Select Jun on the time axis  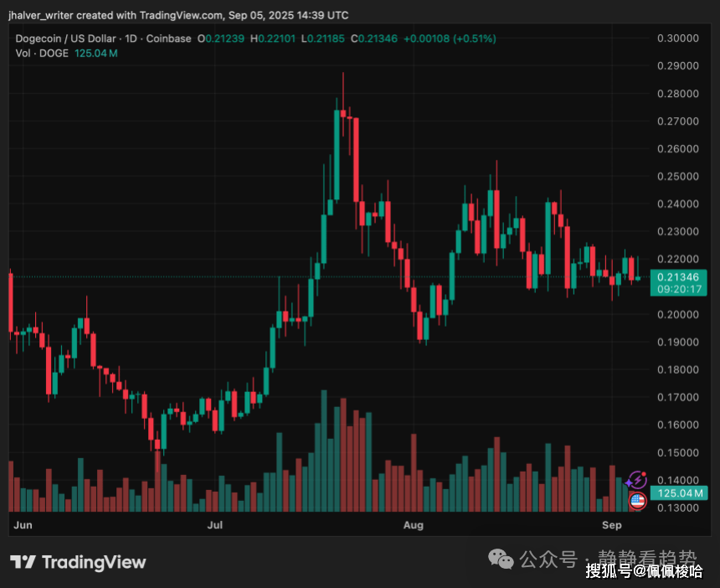tap(23, 524)
